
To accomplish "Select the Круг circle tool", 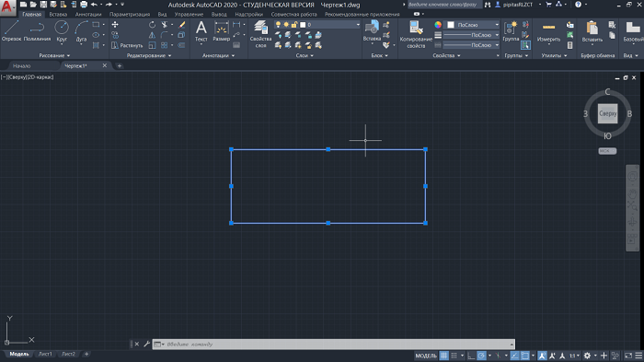I will click(x=62, y=31).
